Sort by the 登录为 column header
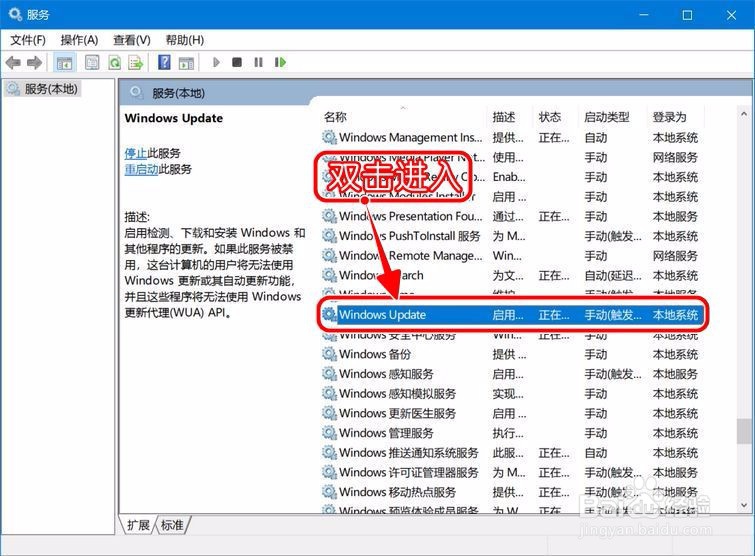 [670, 117]
